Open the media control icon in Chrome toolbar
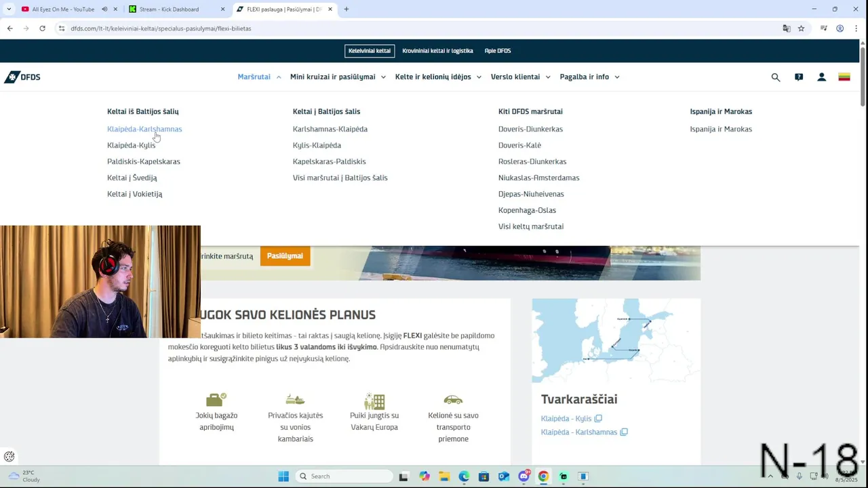This screenshot has height=488, width=868. [823, 28]
